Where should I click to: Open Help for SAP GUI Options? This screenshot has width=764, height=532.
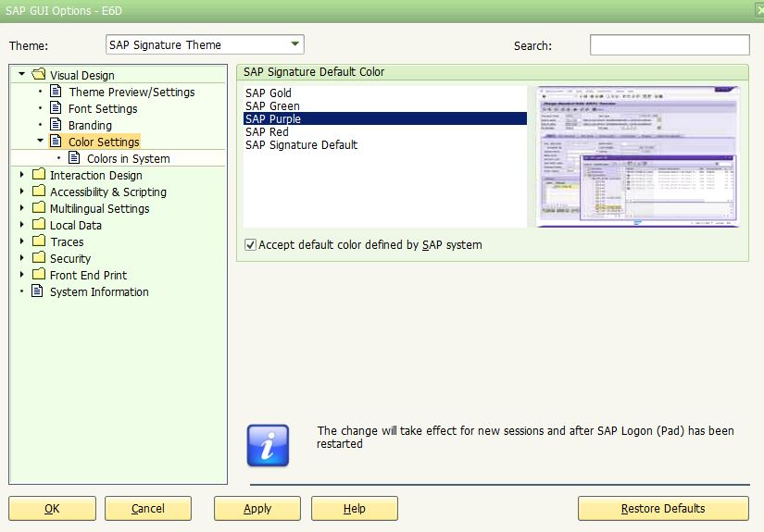pos(355,509)
